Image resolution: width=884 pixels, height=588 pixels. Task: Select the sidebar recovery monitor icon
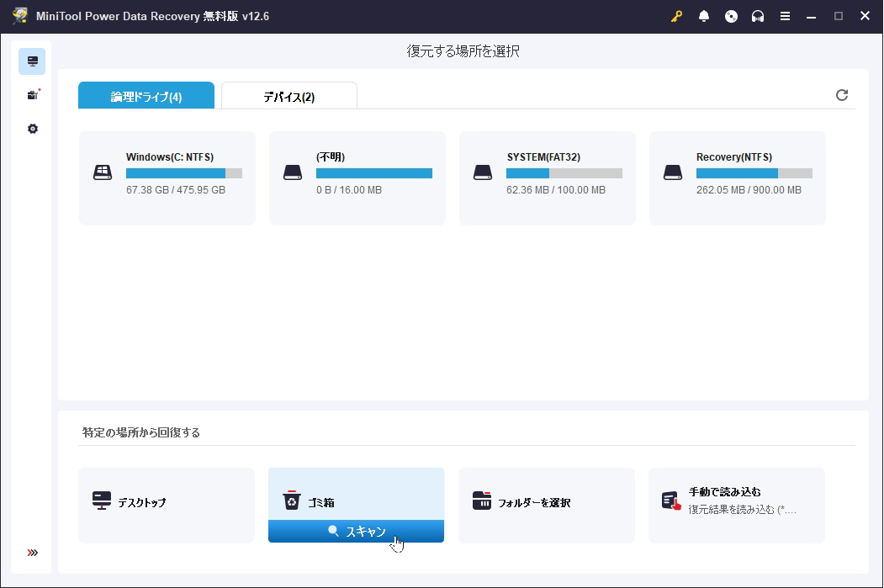(32, 61)
